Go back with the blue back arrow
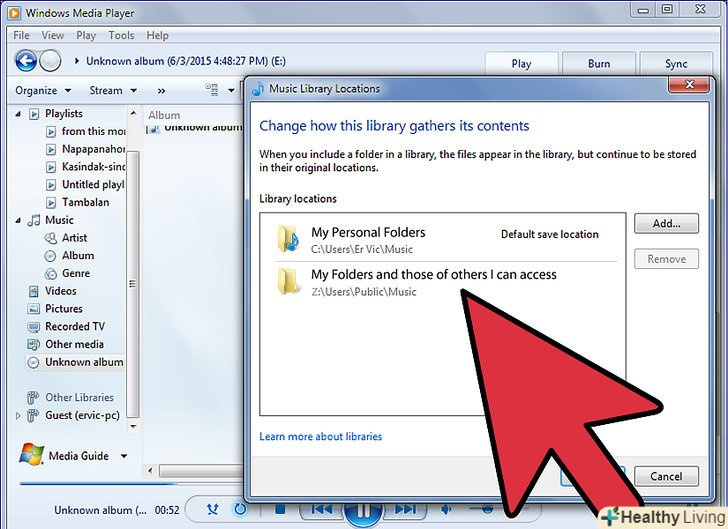Screen dimensions: 728x529 [26, 61]
